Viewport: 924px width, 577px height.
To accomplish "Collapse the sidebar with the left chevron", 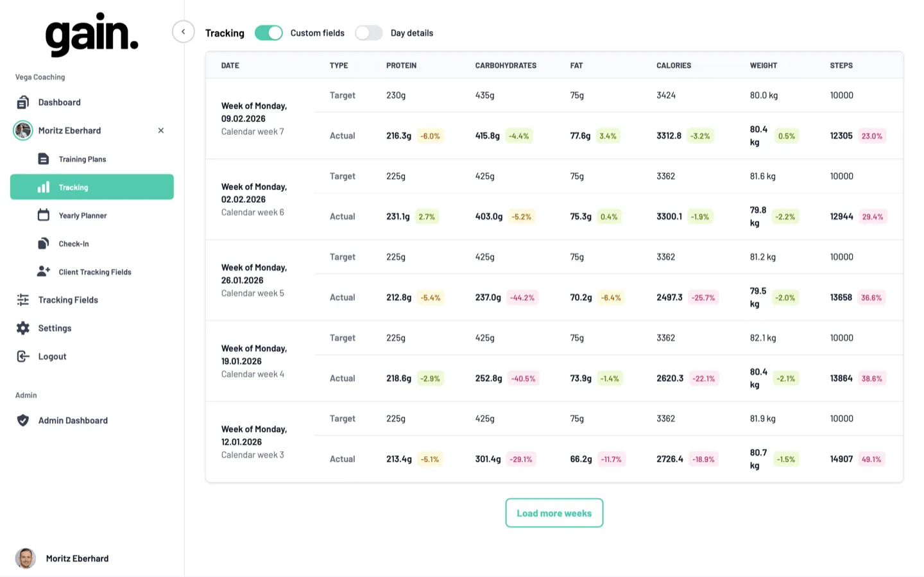I will point(184,31).
